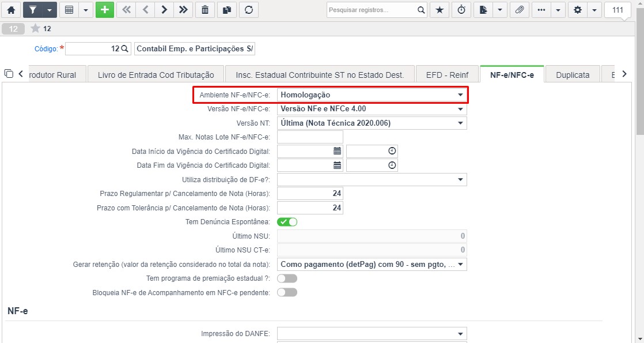Go to the previous record
This screenshot has width=644, height=343.
point(145,10)
